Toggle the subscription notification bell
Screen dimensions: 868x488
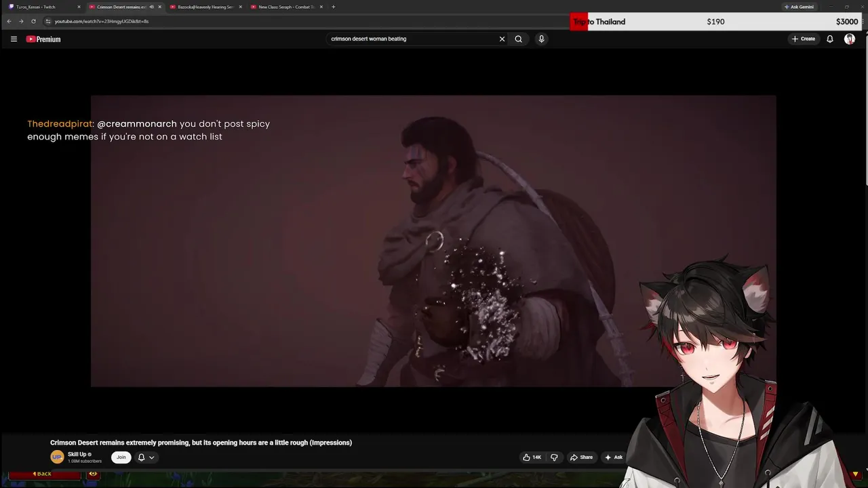[141, 457]
